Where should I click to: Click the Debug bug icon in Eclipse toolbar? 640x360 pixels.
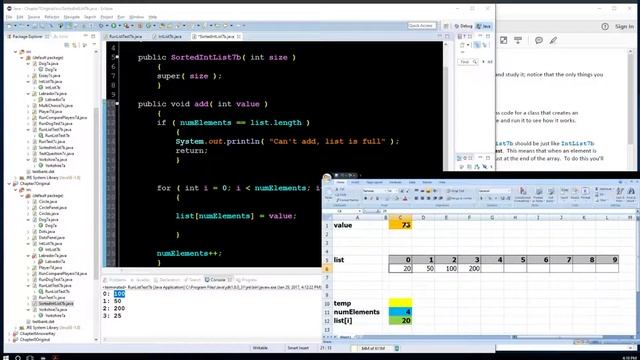pyautogui.click(x=101, y=26)
